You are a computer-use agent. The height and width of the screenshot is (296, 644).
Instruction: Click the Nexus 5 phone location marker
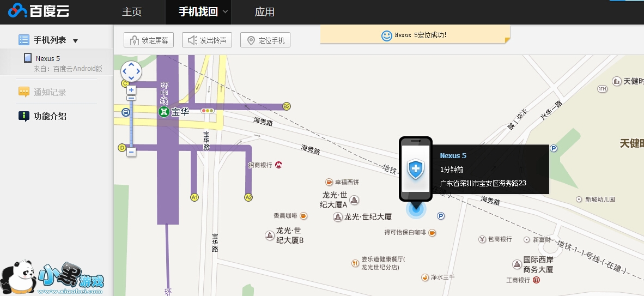point(416,170)
